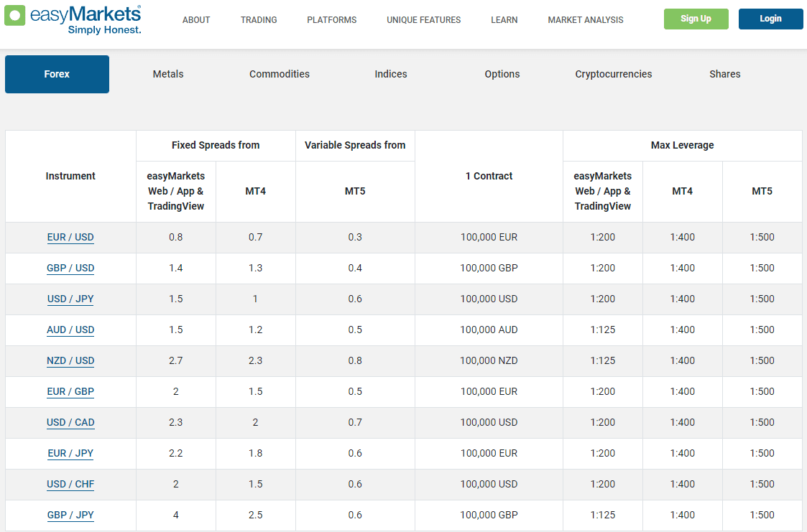View the Shares tab
The width and height of the screenshot is (807, 532).
pos(724,74)
